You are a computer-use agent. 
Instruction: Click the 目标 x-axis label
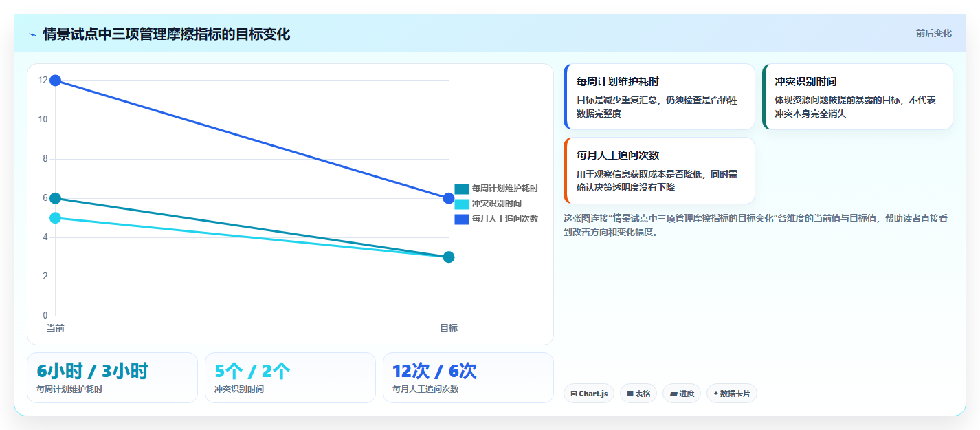[449, 328]
